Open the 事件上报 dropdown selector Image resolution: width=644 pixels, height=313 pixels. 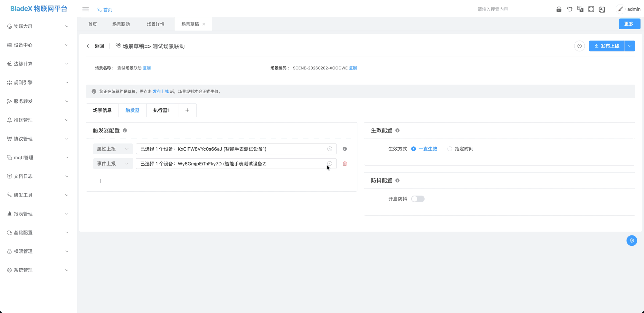(113, 163)
